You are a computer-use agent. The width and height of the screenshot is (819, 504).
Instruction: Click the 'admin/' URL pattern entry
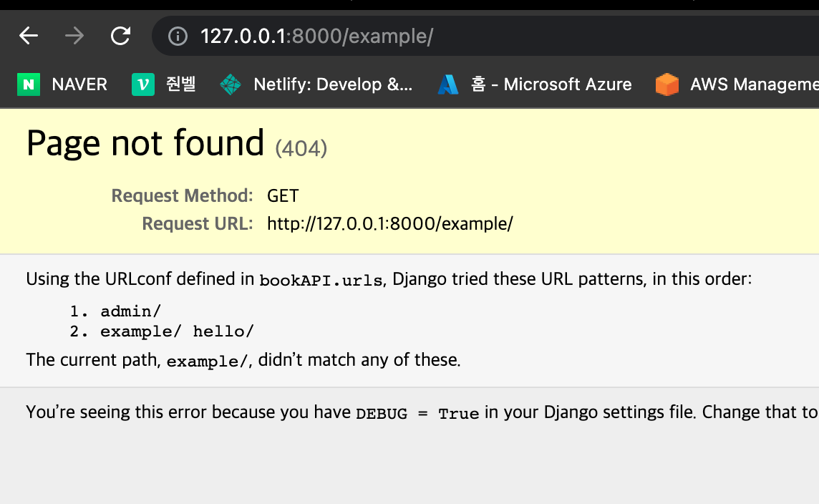click(131, 311)
